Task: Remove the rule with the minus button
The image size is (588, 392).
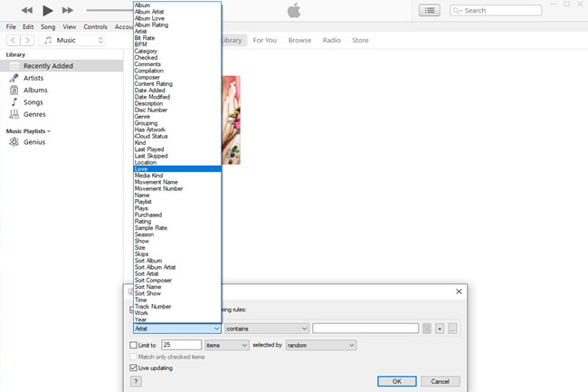Action: 427,329
